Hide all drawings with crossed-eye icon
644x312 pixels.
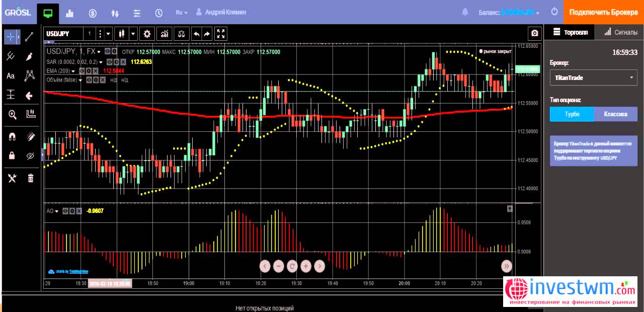click(x=30, y=155)
